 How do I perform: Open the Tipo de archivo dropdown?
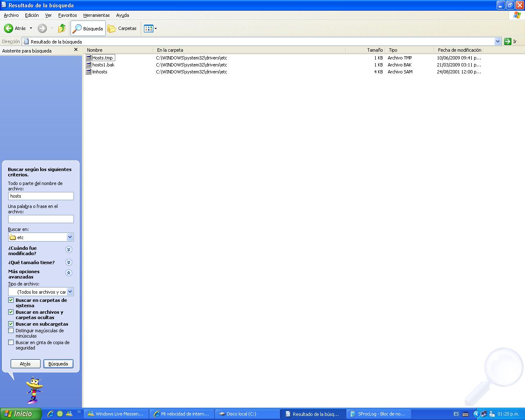tap(70, 292)
